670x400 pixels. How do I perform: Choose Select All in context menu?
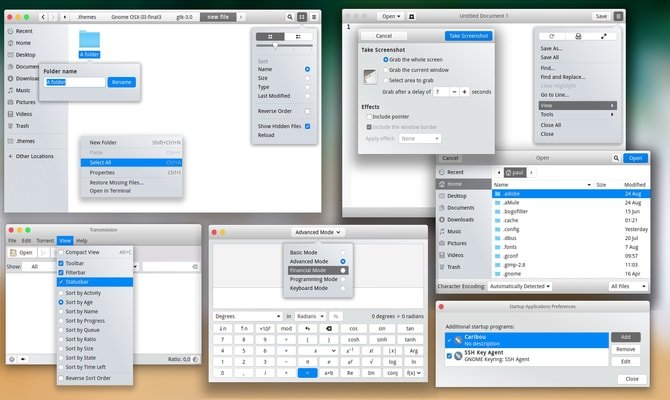pyautogui.click(x=132, y=163)
